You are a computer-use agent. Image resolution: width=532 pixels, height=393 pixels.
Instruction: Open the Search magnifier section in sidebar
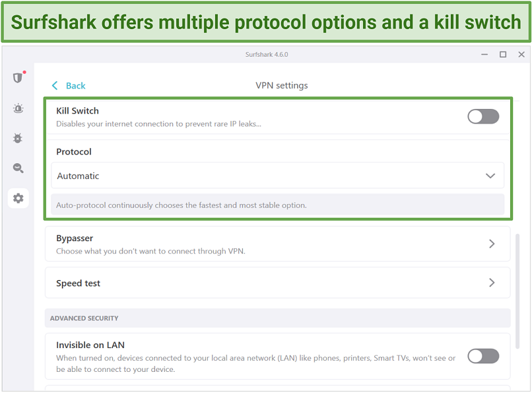18,168
